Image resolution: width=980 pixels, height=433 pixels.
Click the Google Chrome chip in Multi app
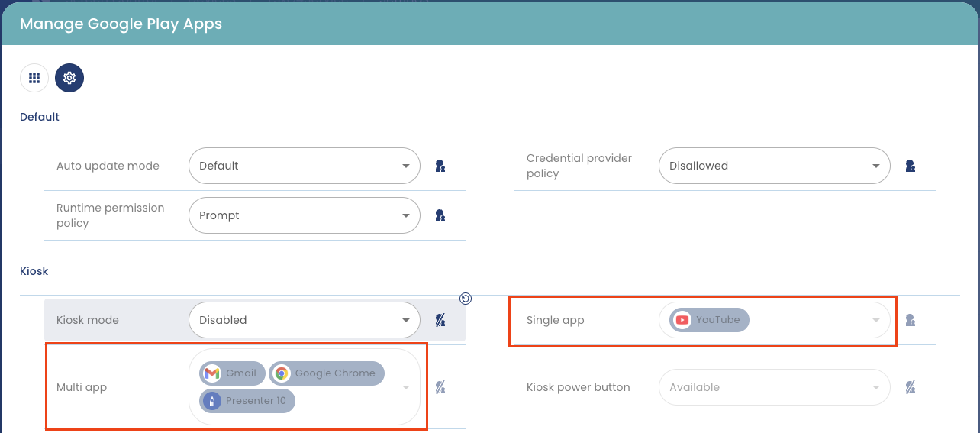(x=327, y=373)
